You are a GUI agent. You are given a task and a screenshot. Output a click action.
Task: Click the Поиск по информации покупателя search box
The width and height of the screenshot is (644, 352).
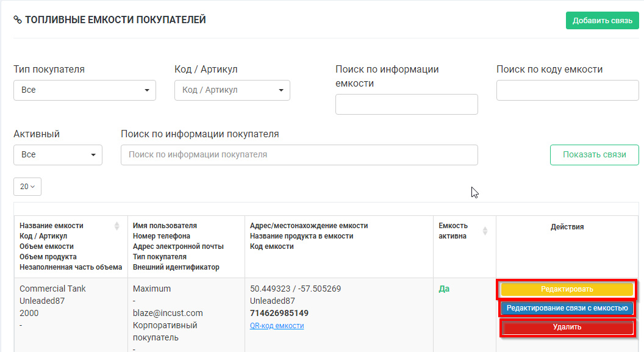pos(299,155)
